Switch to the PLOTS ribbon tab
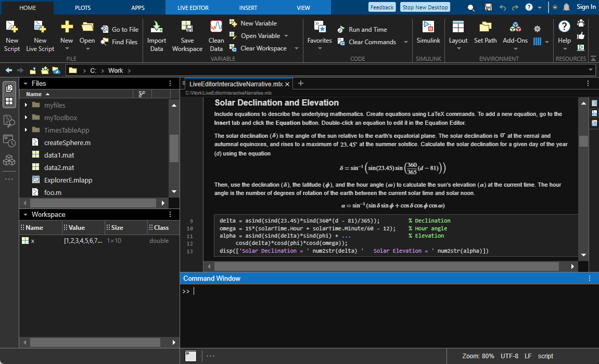Image resolution: width=599 pixels, height=364 pixels. [x=82, y=7]
